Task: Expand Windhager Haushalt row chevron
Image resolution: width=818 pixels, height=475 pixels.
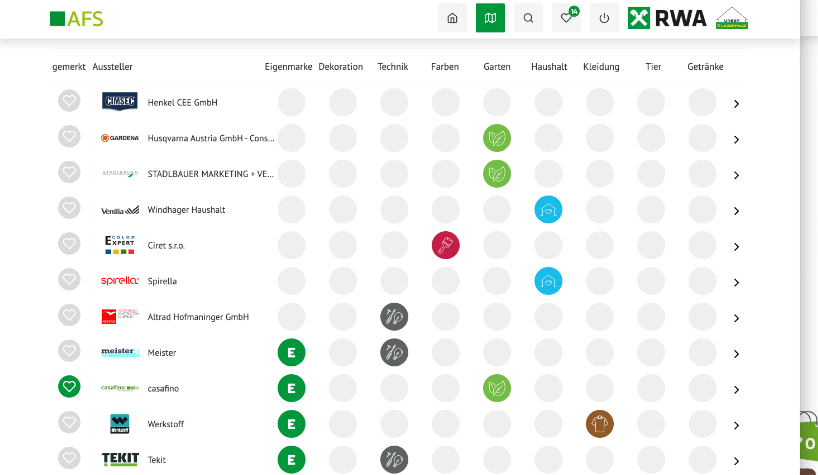Action: click(736, 211)
